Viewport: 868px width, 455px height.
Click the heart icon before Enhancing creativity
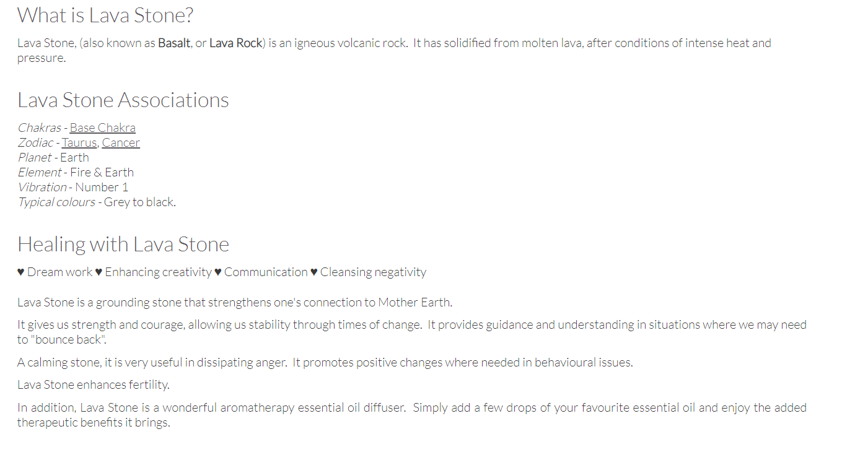tap(99, 272)
